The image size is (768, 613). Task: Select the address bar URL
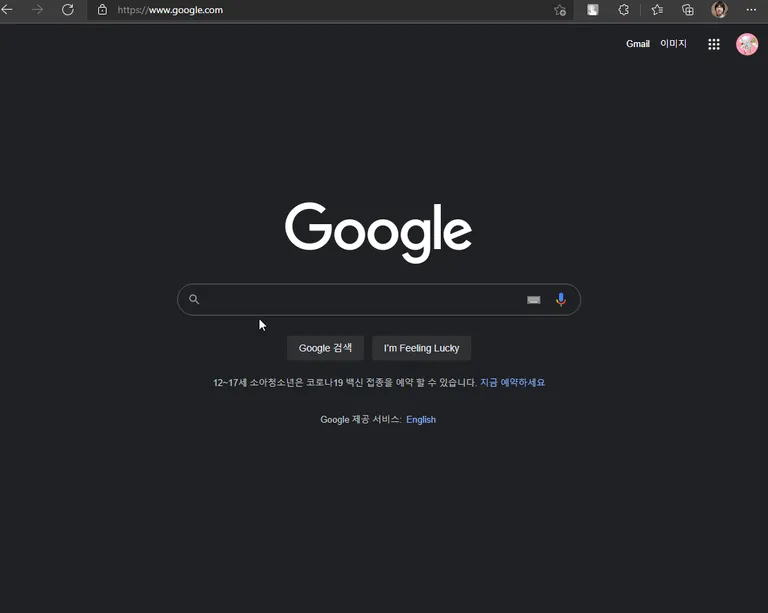(x=170, y=10)
